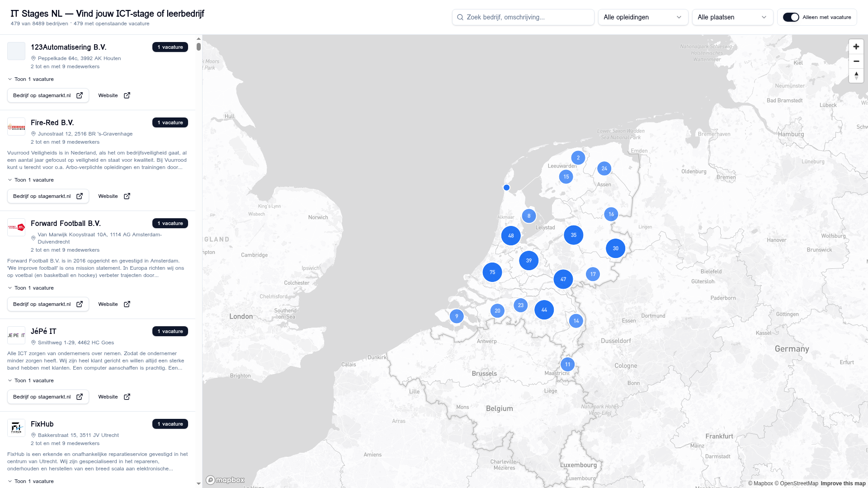
Task: Visit the Fire-Red B.V. website
Action: [x=114, y=196]
